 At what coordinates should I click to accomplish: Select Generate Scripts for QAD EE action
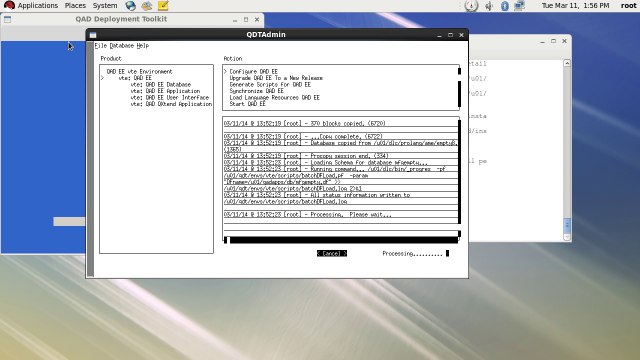tap(270, 84)
